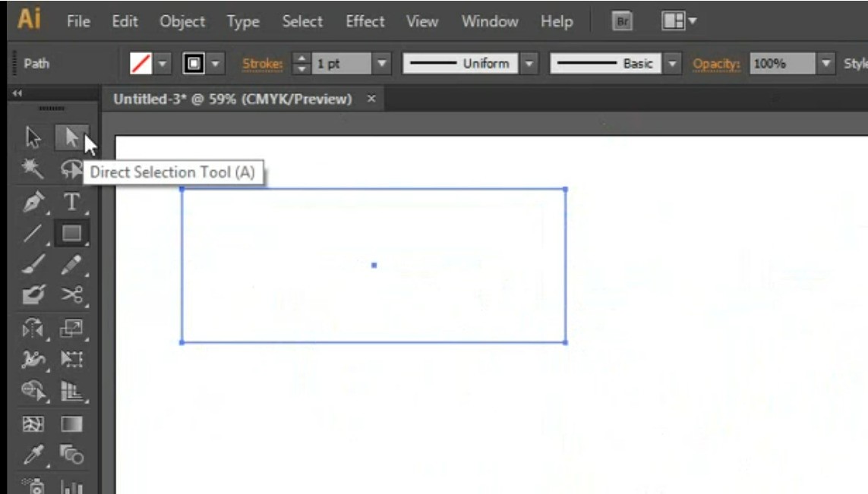Select the Blend tool
This screenshot has height=494, width=868.
[x=71, y=455]
